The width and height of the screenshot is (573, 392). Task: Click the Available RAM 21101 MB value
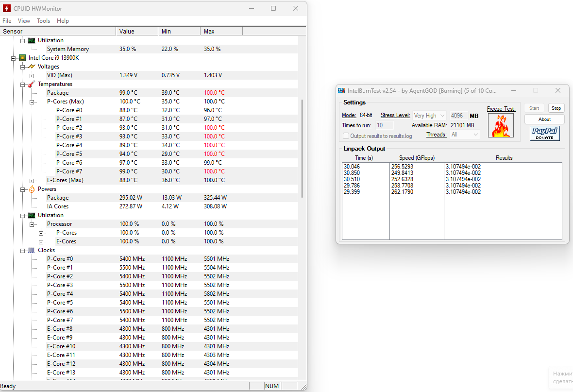pos(462,125)
